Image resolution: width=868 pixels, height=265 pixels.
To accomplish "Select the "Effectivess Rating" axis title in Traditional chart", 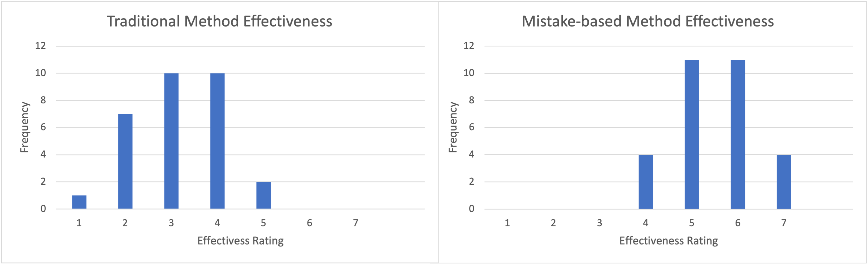I will point(240,241).
